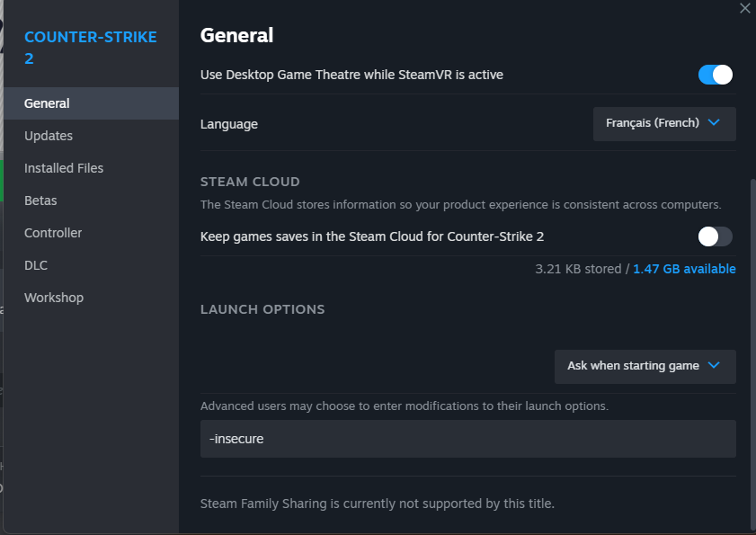The width and height of the screenshot is (756, 535).
Task: Open the Workshop tab
Action: click(54, 298)
